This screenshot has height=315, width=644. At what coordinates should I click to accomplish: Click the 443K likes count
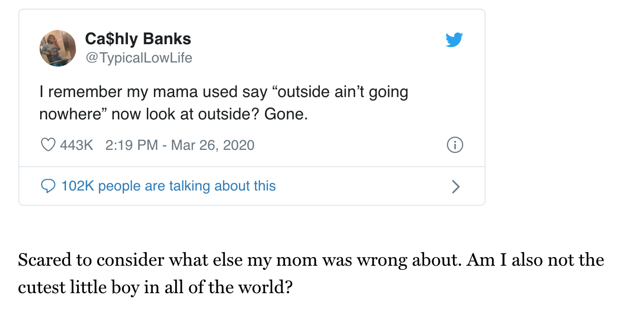pyautogui.click(x=76, y=145)
